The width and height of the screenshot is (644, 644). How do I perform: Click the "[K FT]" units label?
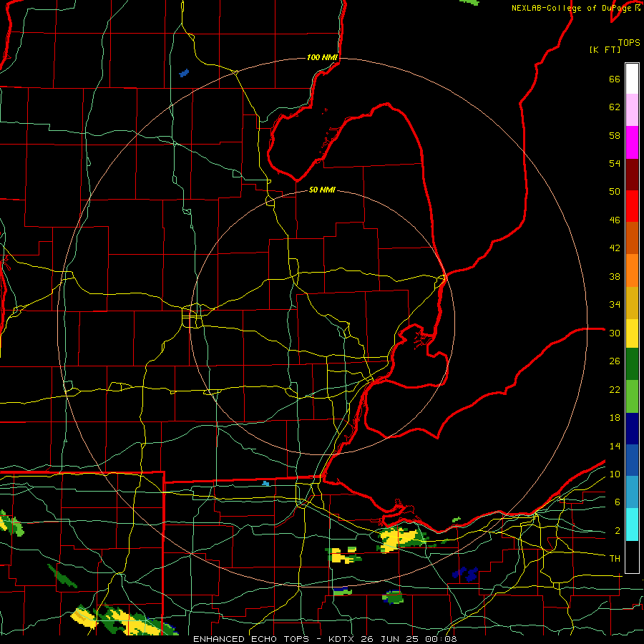(605, 49)
